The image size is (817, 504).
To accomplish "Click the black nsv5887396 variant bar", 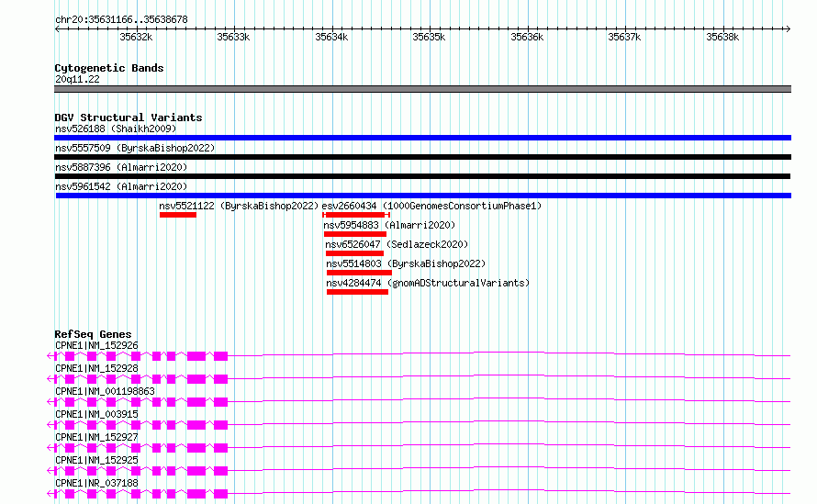I will 422,176.
